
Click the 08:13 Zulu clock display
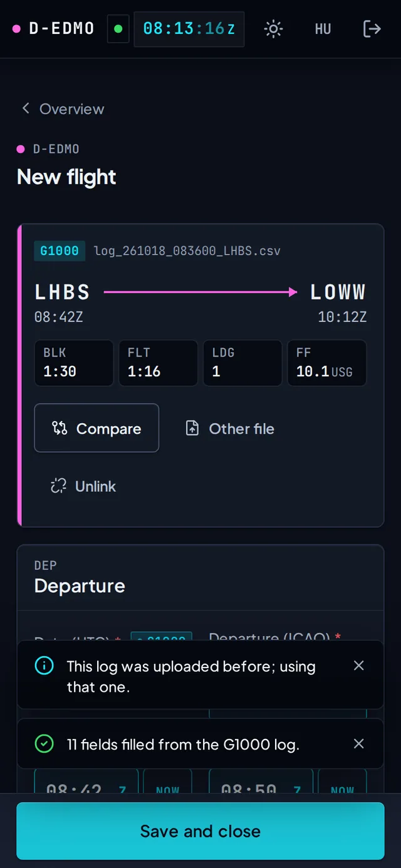(x=189, y=29)
